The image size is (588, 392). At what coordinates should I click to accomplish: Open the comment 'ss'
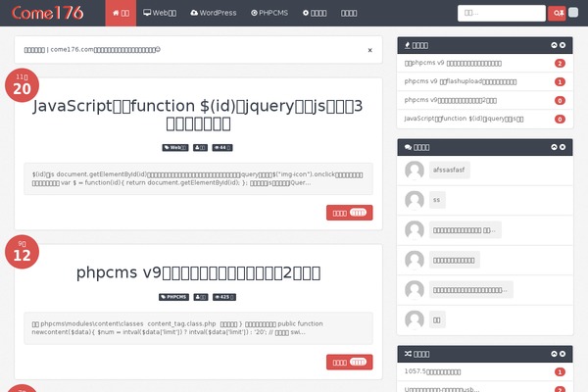(x=437, y=200)
